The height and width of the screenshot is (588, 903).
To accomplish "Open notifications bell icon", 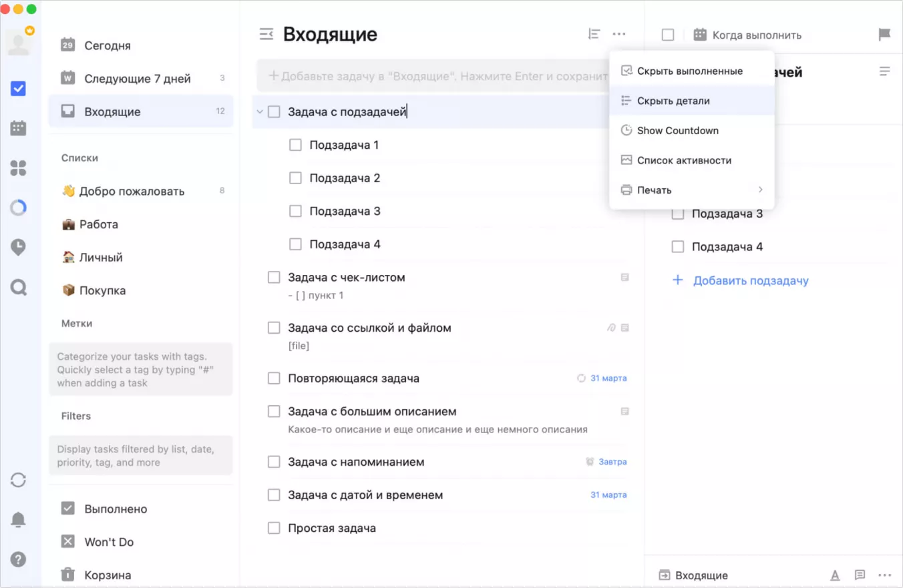I will coord(19,519).
